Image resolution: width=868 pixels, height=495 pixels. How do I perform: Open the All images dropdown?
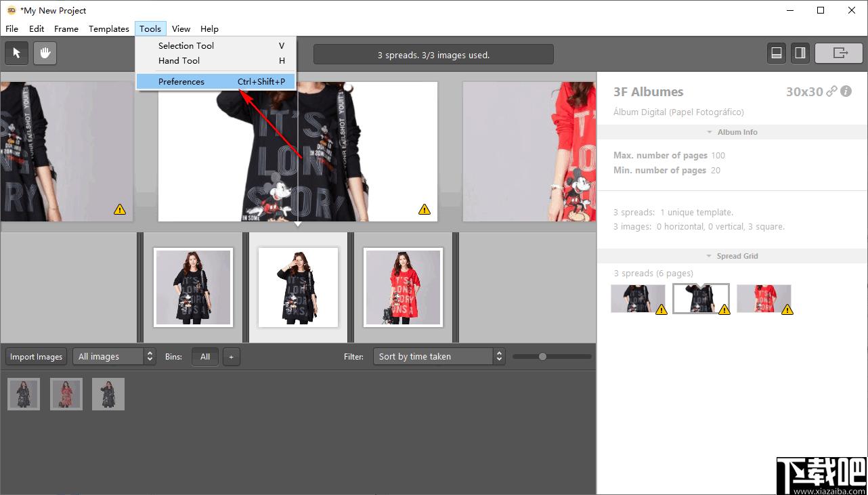[x=114, y=357]
